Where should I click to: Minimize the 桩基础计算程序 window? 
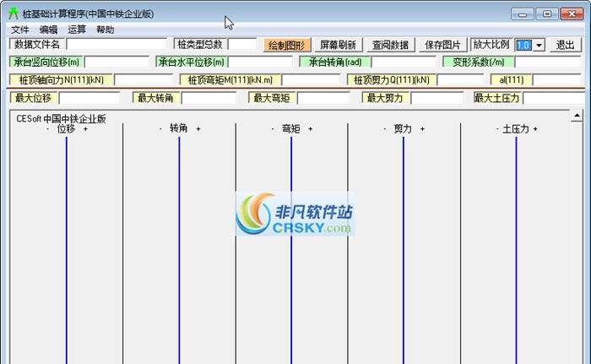[523, 14]
